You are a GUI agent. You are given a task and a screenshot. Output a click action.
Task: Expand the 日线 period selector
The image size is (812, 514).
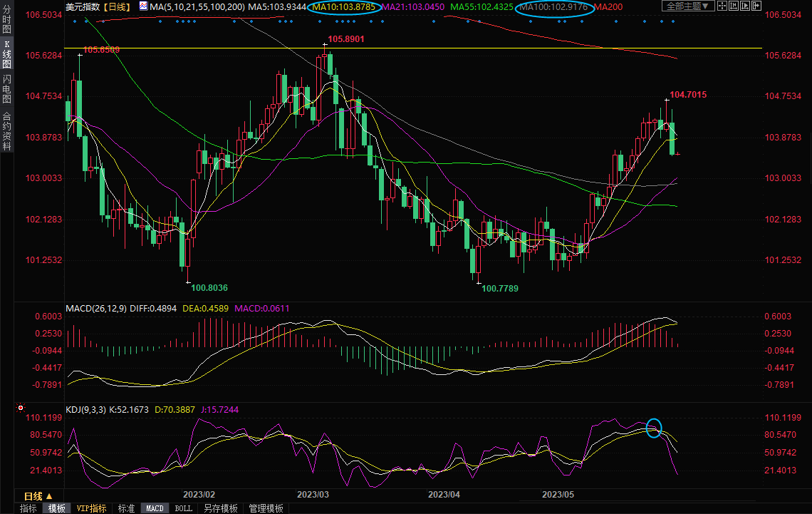(33, 496)
